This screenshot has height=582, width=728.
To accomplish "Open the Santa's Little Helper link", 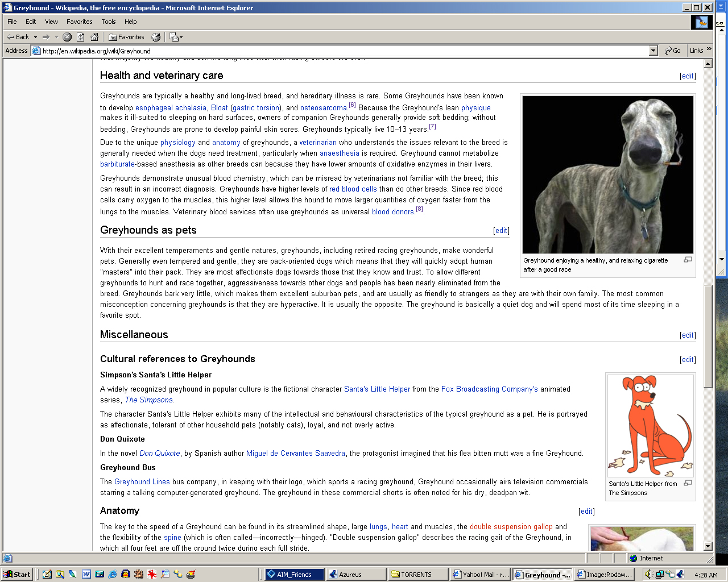I will pyautogui.click(x=377, y=389).
